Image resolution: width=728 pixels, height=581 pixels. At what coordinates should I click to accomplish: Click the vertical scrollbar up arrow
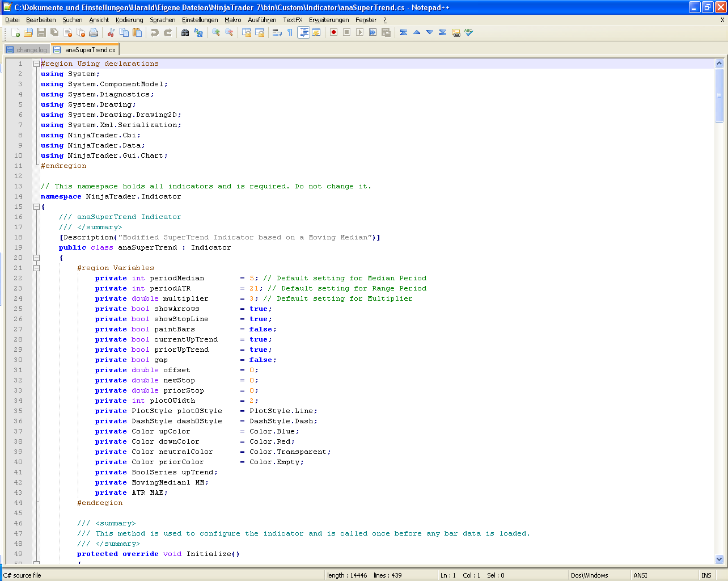(719, 64)
